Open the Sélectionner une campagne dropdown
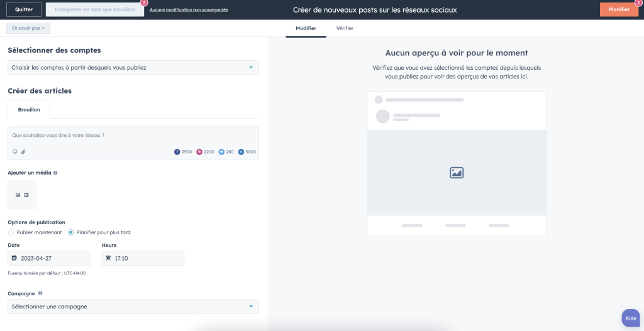The width and height of the screenshot is (644, 331). (133, 307)
